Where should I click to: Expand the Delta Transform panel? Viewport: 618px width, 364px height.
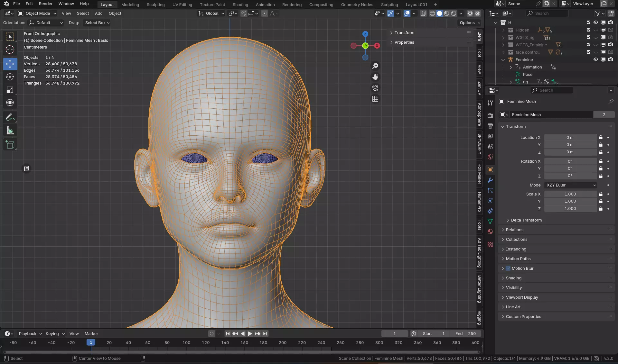click(526, 220)
